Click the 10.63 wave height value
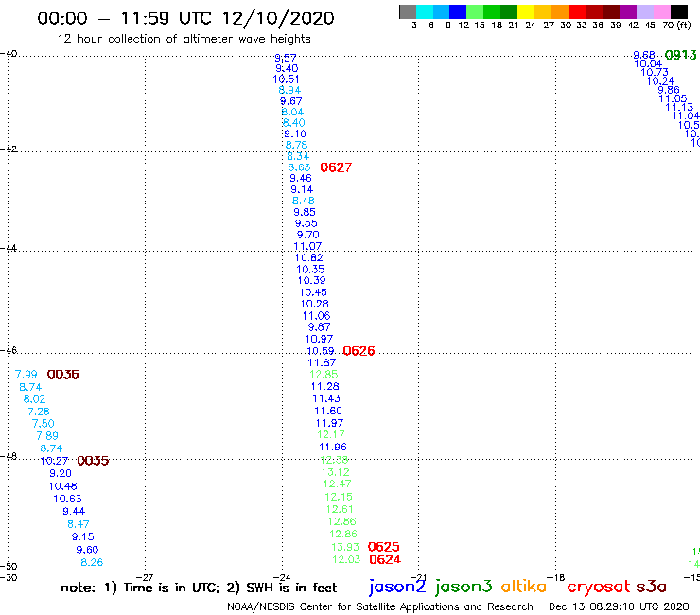 click(x=67, y=499)
